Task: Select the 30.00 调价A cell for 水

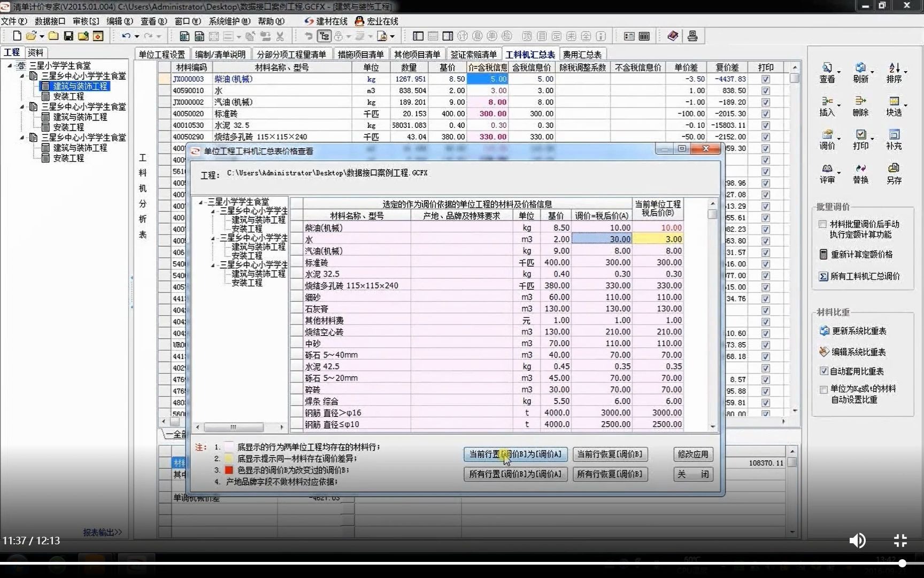Action: (602, 239)
